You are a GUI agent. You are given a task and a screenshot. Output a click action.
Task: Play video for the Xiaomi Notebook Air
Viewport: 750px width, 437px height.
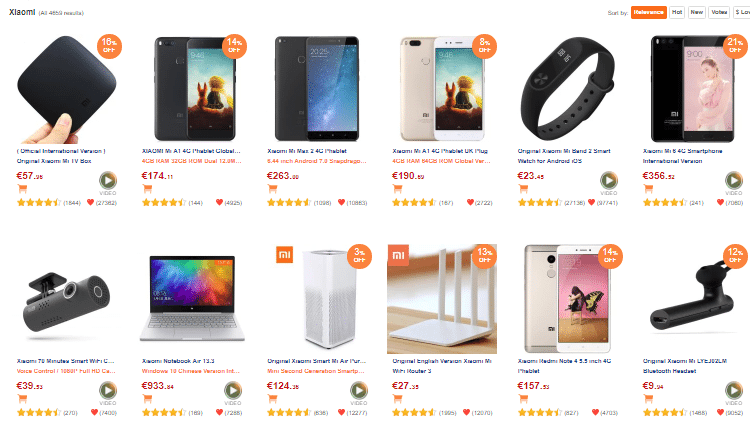pyautogui.click(x=233, y=391)
